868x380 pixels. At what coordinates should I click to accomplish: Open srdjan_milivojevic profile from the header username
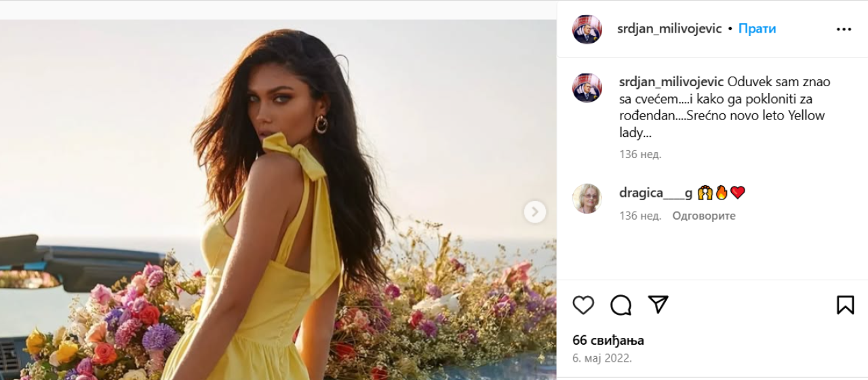point(669,29)
